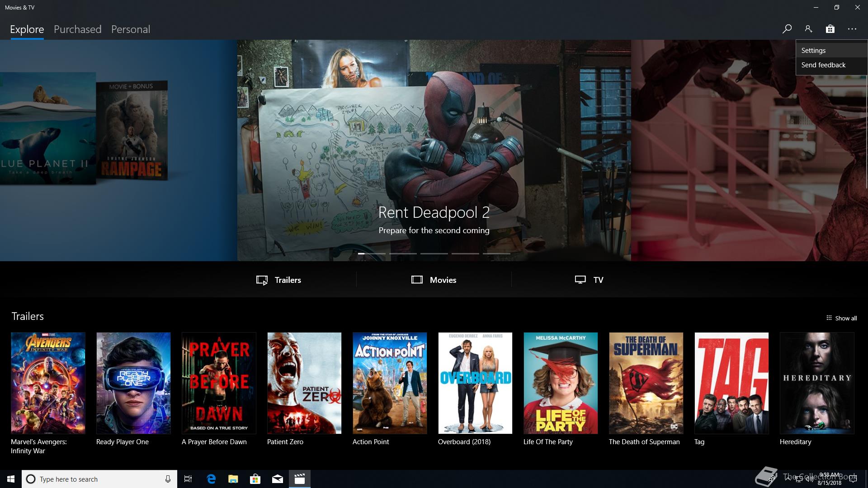Open the Windows Start button

coord(11,479)
